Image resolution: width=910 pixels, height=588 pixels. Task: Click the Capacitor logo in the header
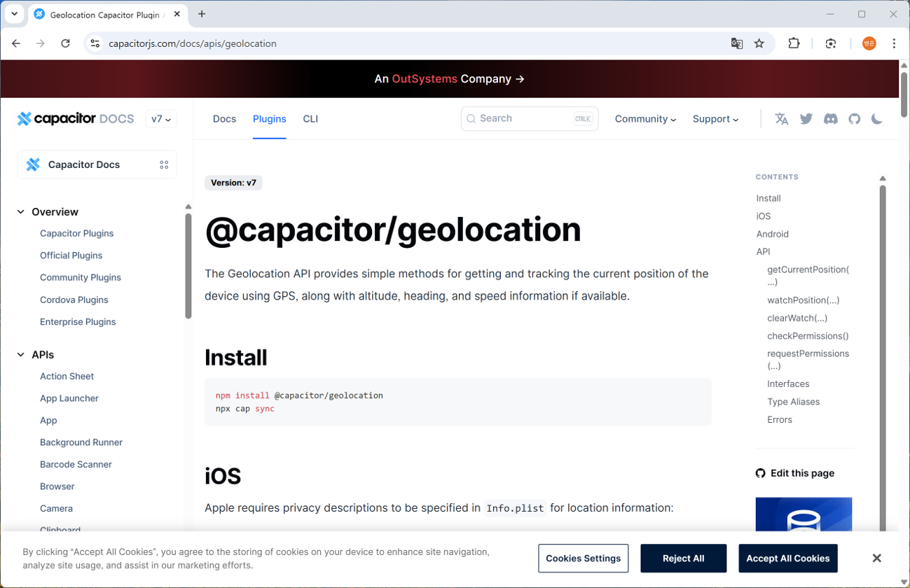(76, 119)
